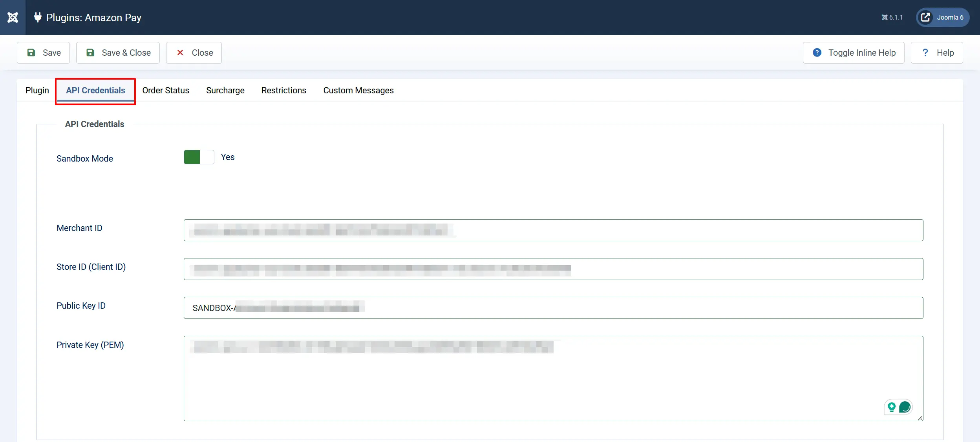Click the Private Key (PEM) label
This screenshot has height=442, width=980.
[90, 345]
